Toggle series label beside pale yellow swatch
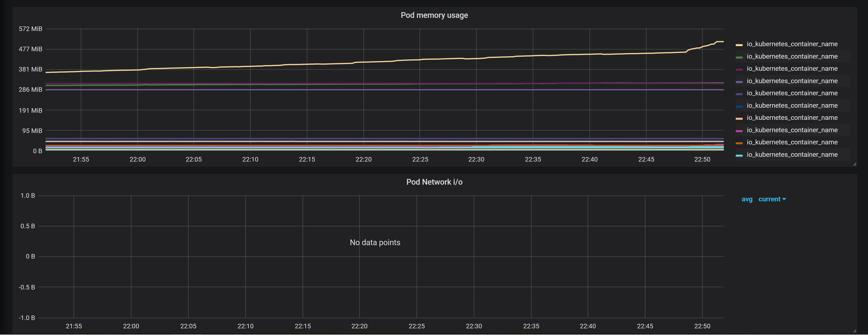 tap(792, 44)
